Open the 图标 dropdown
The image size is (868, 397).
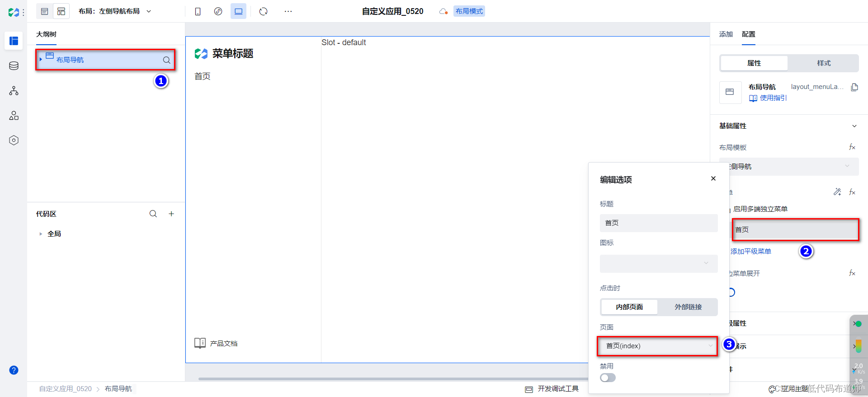[x=659, y=263]
